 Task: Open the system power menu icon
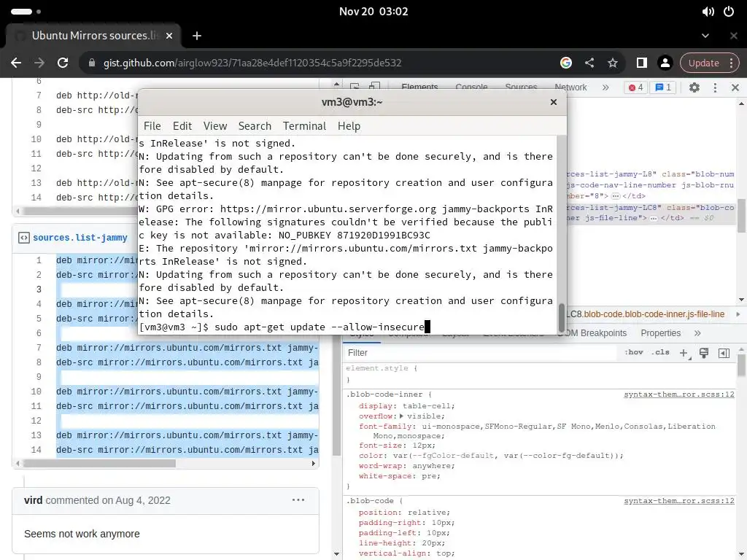[x=729, y=12]
